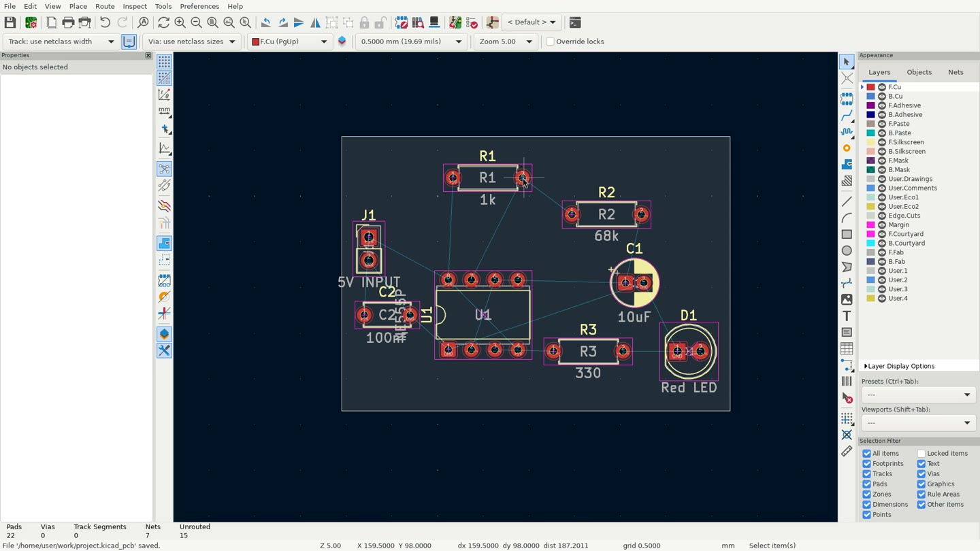Click the Zoom in icon
This screenshot has height=551, width=980.
coord(180,22)
